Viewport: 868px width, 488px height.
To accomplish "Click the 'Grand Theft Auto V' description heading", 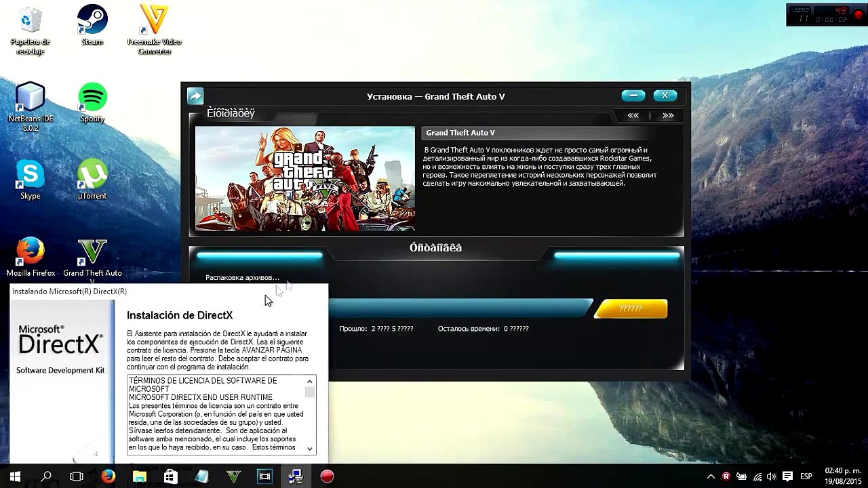I will click(460, 133).
